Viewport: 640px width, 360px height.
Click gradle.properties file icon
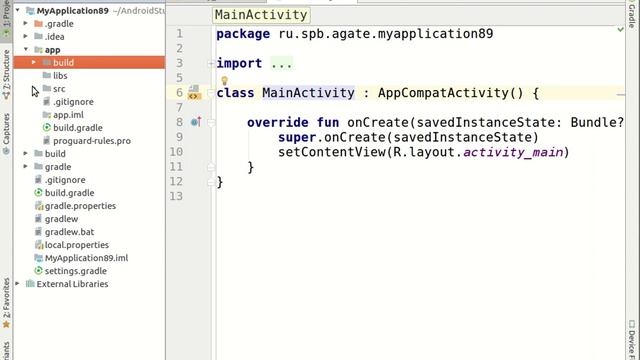pyautogui.click(x=38, y=206)
